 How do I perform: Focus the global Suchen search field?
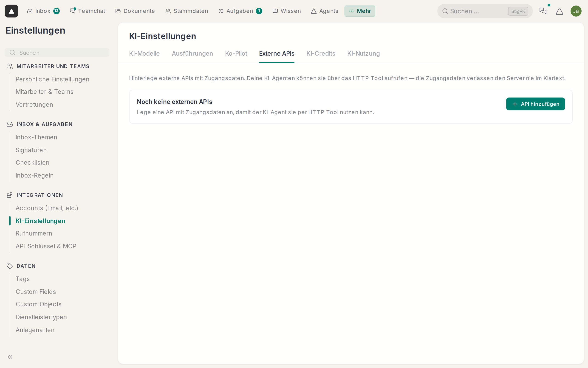tap(485, 11)
